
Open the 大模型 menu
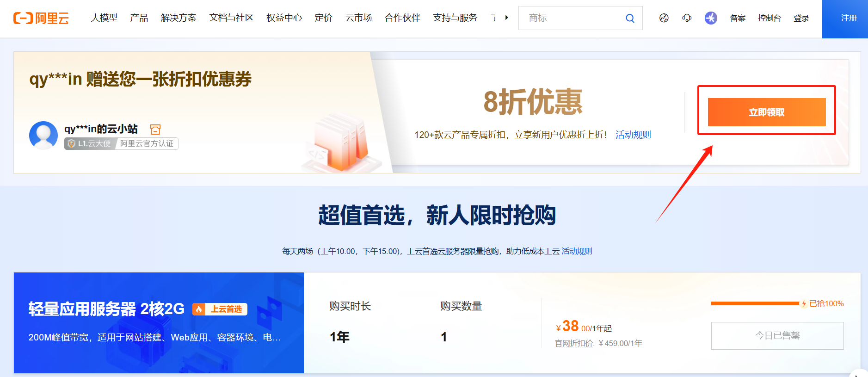(104, 18)
